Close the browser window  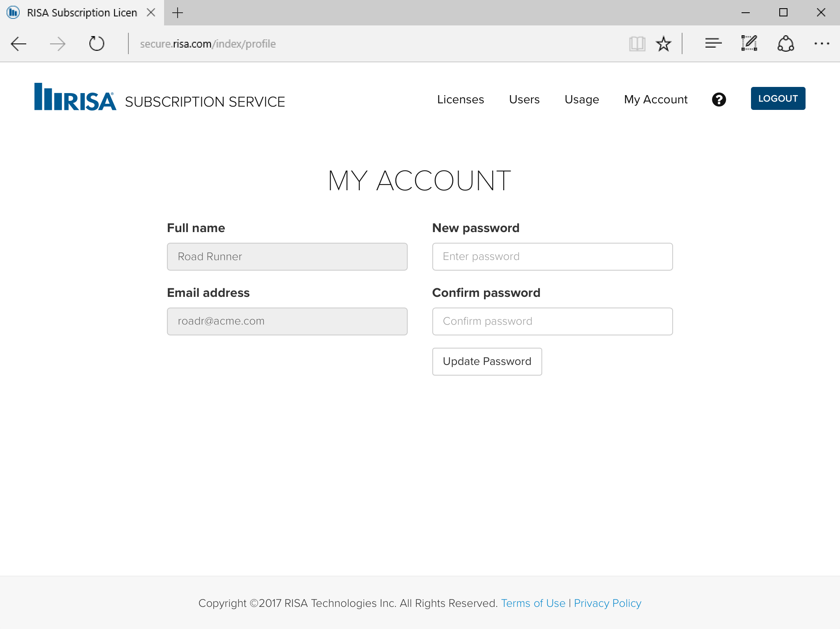tap(821, 13)
